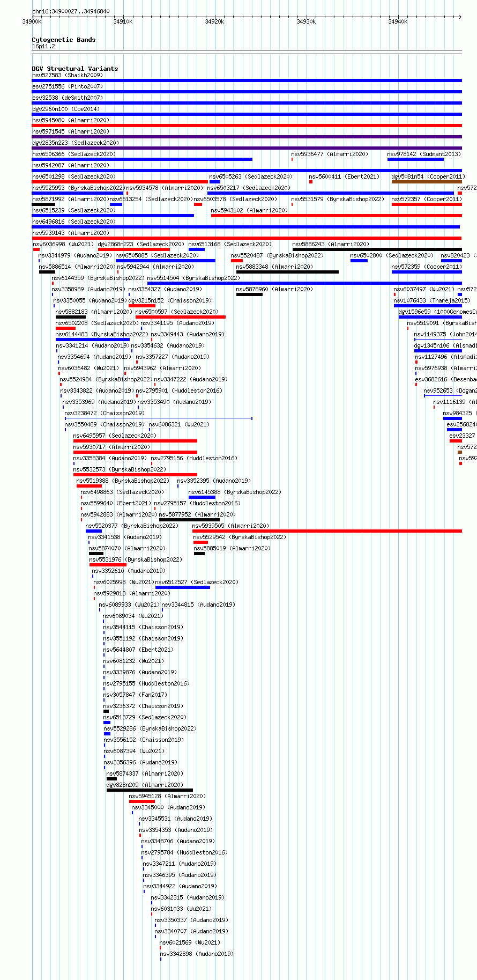Viewport: 477px width, 980px height.
Task: Click the red bar of nsv6500597 (Sedlazeck2020)
Action: (x=181, y=317)
